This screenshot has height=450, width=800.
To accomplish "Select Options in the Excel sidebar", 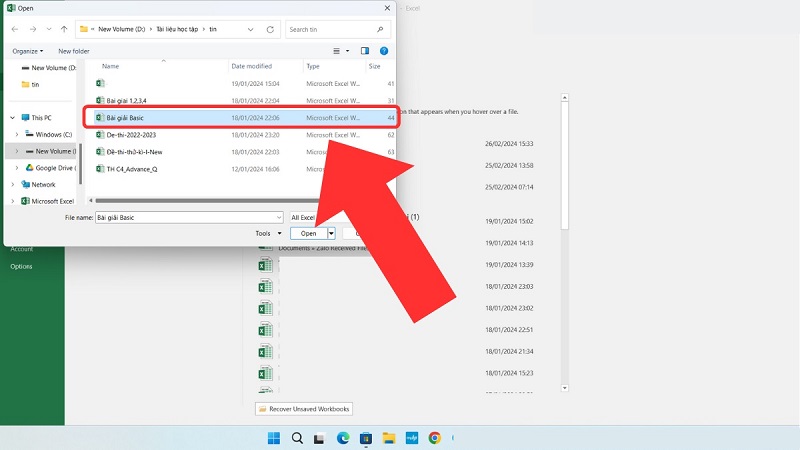I will [x=21, y=267].
